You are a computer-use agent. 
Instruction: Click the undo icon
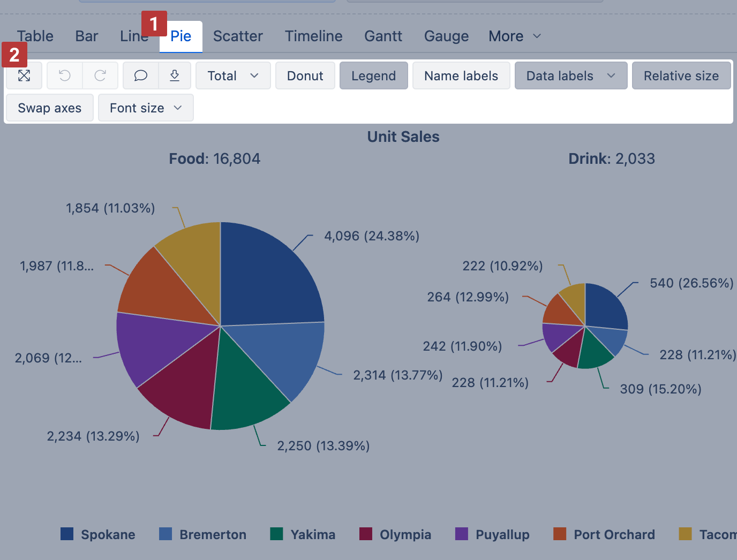click(x=64, y=75)
